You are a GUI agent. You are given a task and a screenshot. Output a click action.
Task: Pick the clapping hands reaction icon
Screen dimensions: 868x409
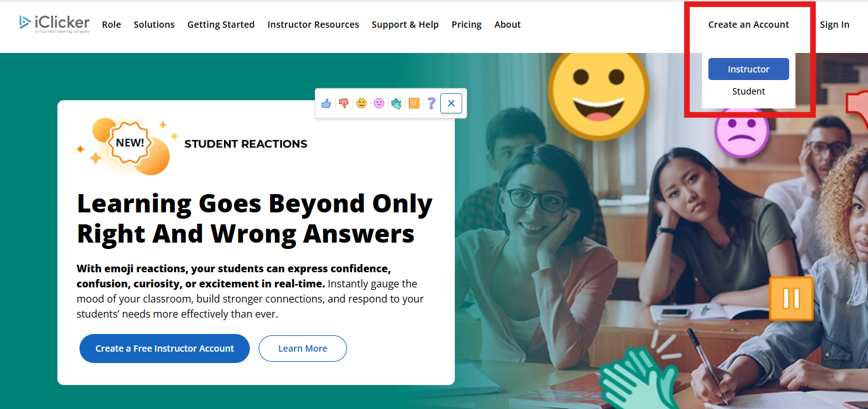396,103
